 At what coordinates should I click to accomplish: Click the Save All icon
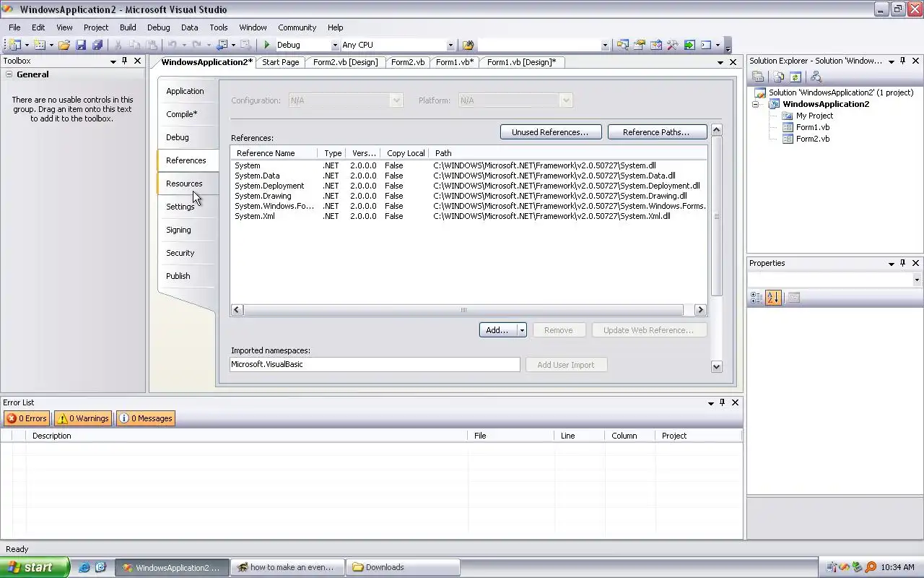click(97, 45)
